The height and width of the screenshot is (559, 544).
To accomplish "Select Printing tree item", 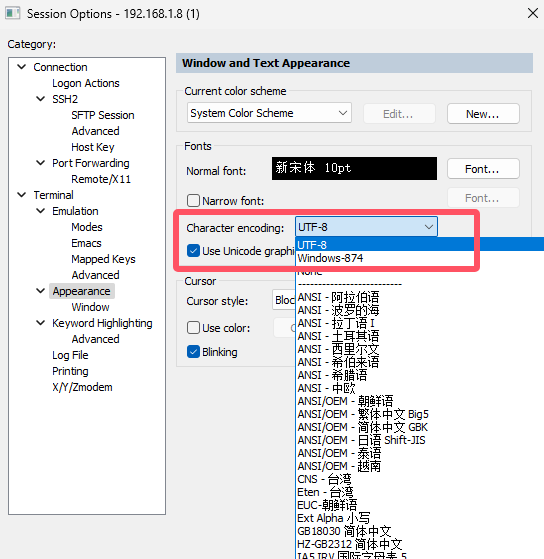I will (70, 371).
